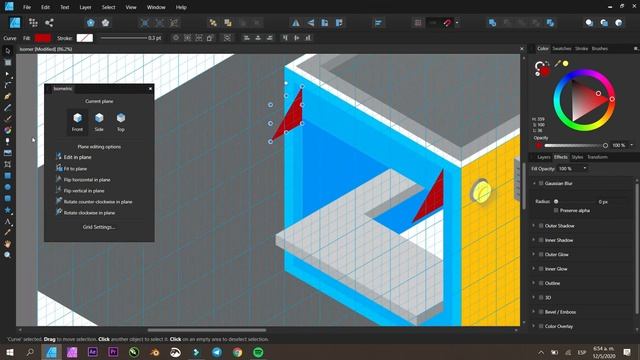Expand the Outer Shadow section arrow
Viewport: 640px width, 360px height.
(533, 226)
